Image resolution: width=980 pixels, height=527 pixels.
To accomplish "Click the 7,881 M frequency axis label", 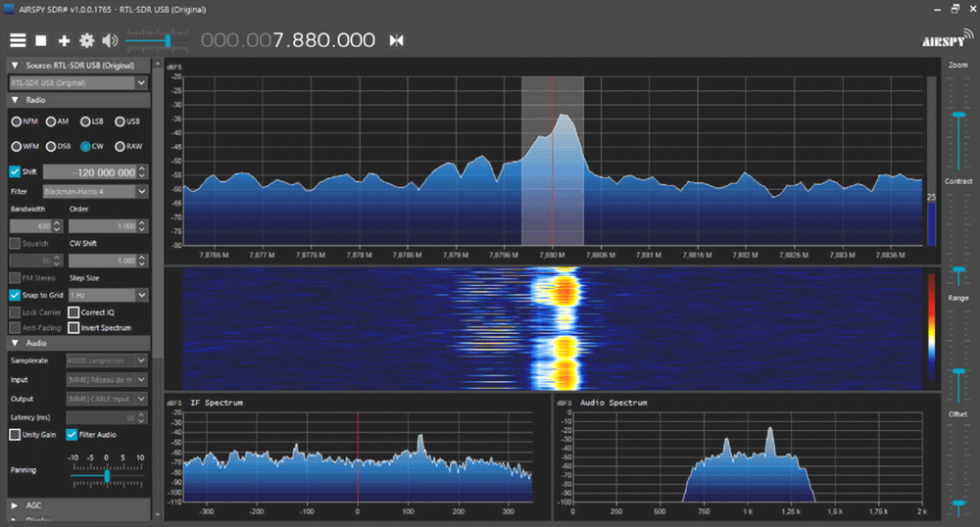I will point(648,256).
